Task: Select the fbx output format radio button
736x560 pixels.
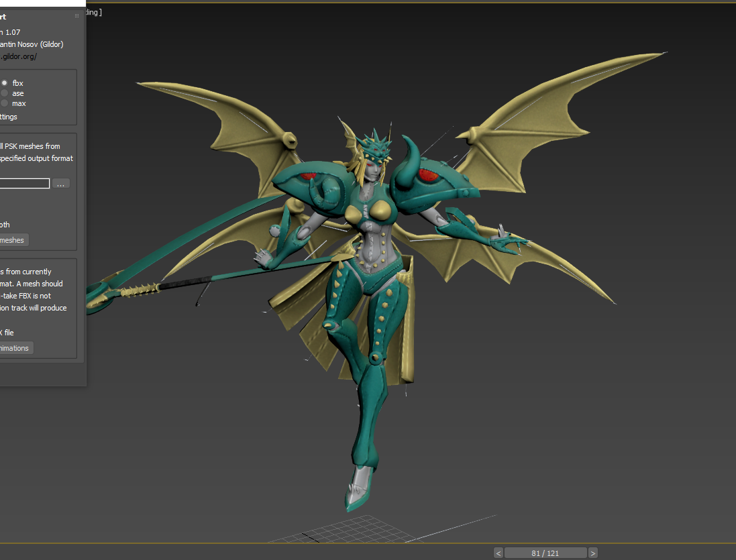Action: tap(5, 83)
